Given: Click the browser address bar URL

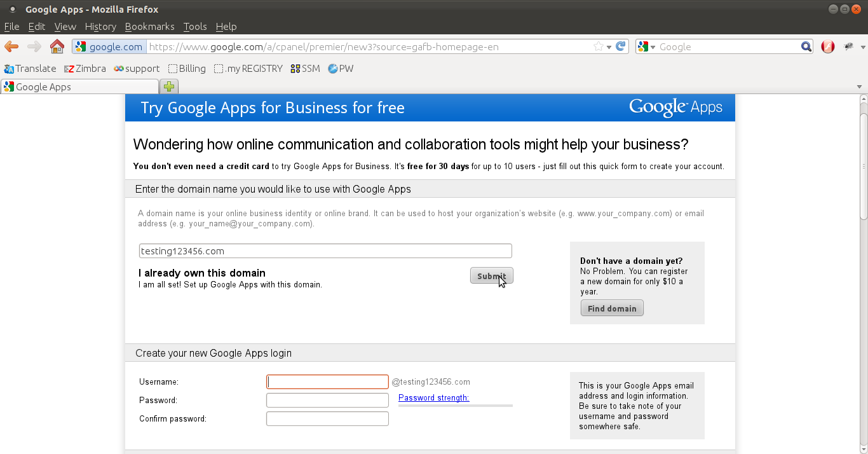Looking at the screenshot, I should (x=323, y=47).
